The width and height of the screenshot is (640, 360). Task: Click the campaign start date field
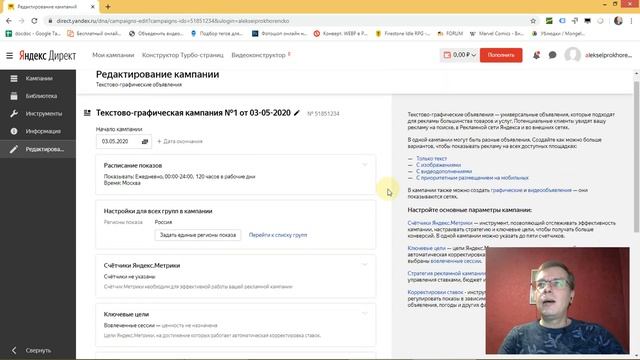(124, 141)
